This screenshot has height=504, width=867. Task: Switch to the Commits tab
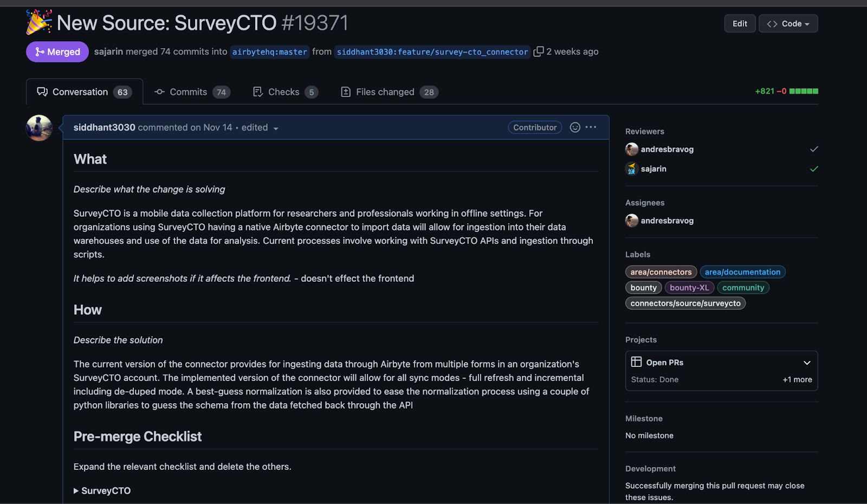[x=192, y=92]
